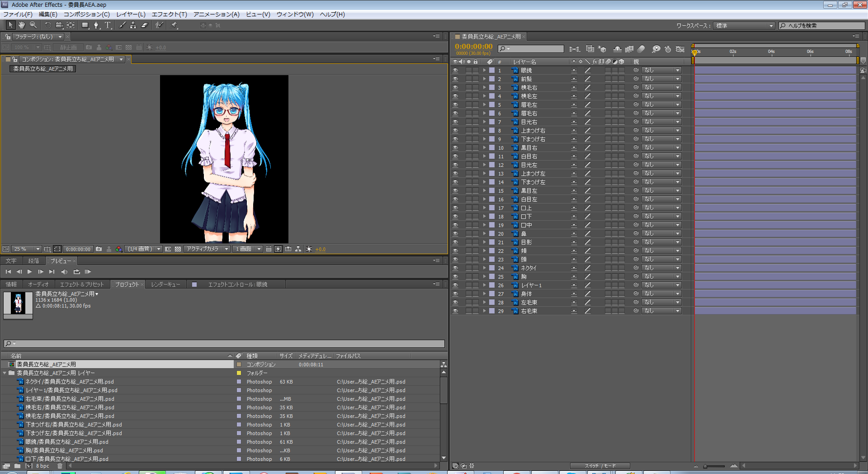This screenshot has width=868, height=474.
Task: Open parent dropdown for 眼鏡 layer
Action: pos(661,71)
